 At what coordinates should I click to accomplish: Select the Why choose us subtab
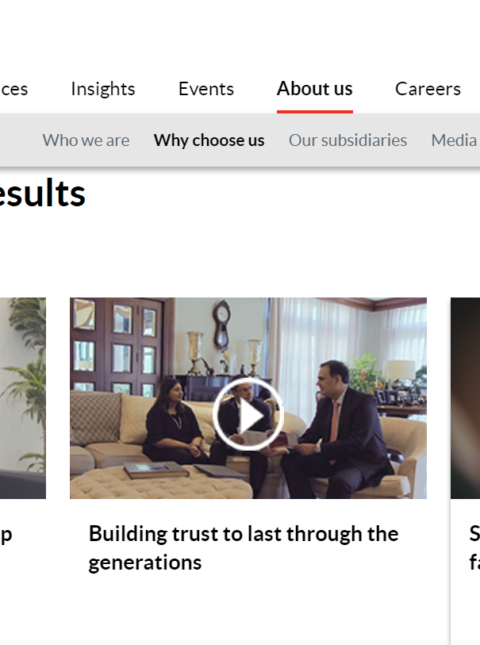209,140
